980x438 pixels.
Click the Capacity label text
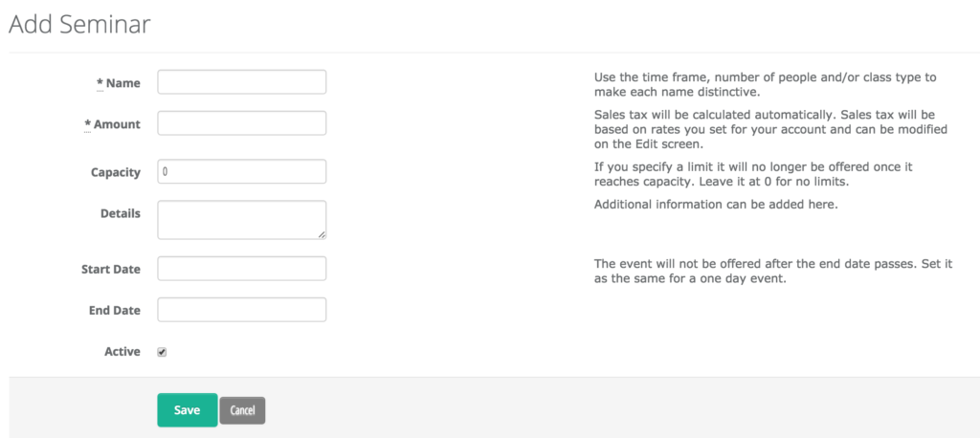coord(116,173)
